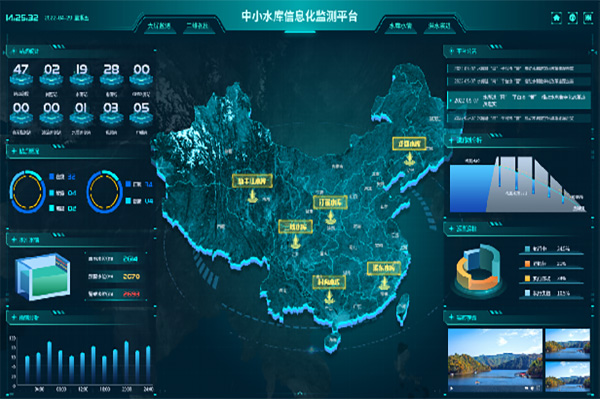The width and height of the screenshot is (600, 400).
Task: Toggle the top legend item of left ring chart
Action: (51, 176)
